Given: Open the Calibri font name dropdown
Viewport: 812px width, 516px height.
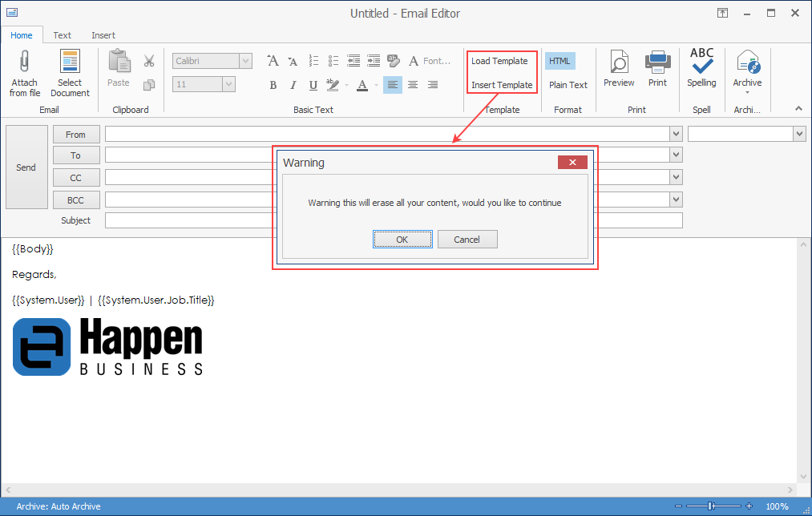Looking at the screenshot, I should pyautogui.click(x=246, y=61).
